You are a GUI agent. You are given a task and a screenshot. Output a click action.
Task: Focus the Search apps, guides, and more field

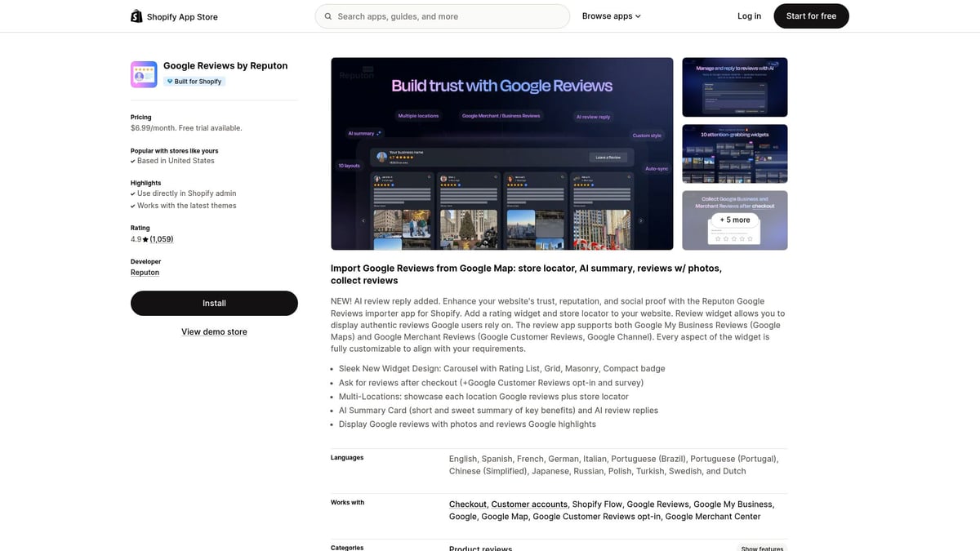tap(443, 16)
